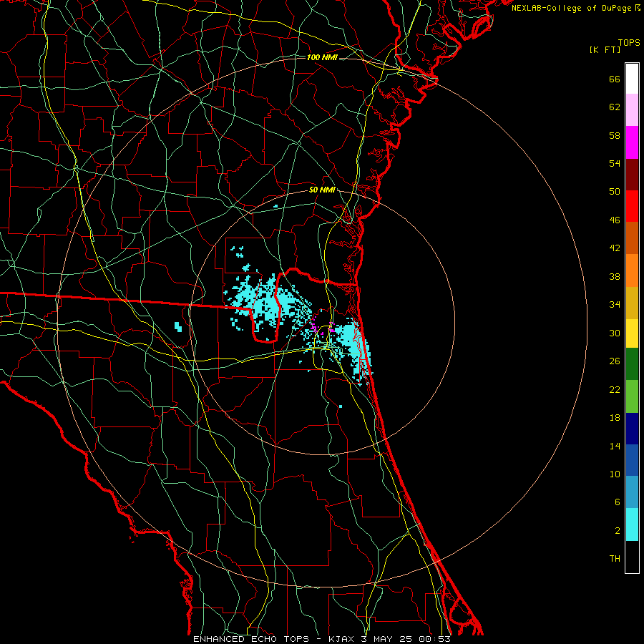
Task: Select the lime green legend swatch
Action: point(632,396)
